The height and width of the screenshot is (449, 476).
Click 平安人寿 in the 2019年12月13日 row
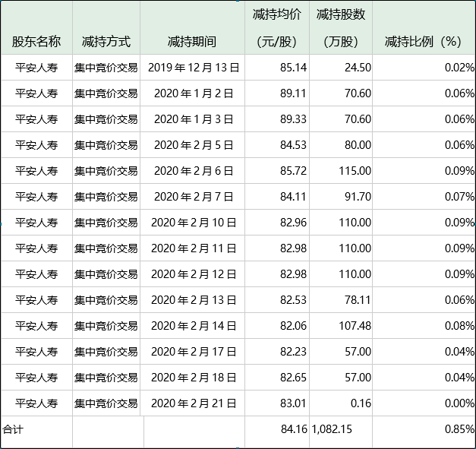[x=36, y=68]
